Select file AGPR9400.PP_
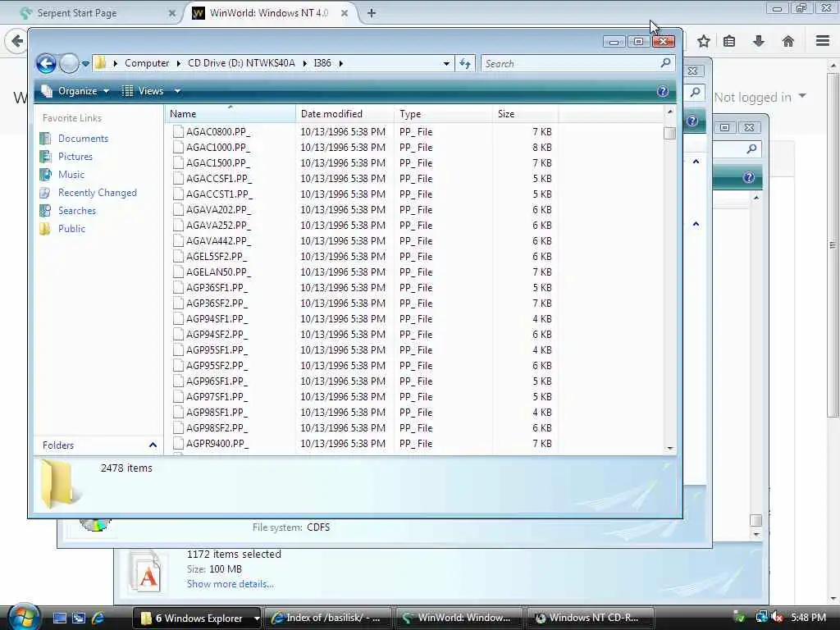The image size is (840, 630). (217, 444)
